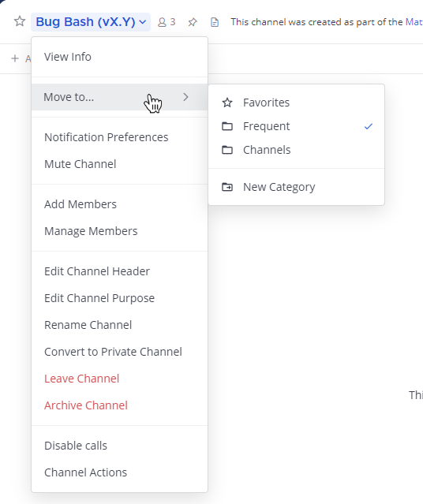The width and height of the screenshot is (423, 504).
Task: View the channel members count icon
Action: click(167, 22)
